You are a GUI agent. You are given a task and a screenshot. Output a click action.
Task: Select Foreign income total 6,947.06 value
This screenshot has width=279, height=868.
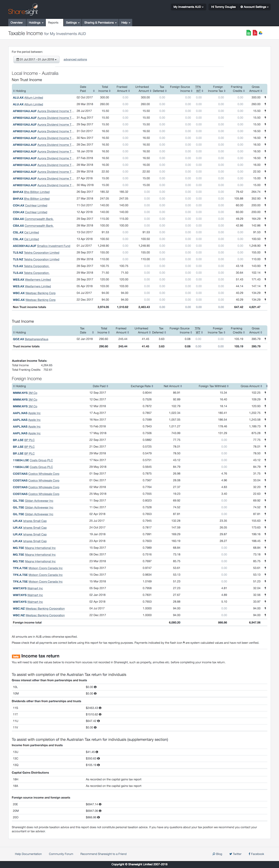tap(254, 622)
